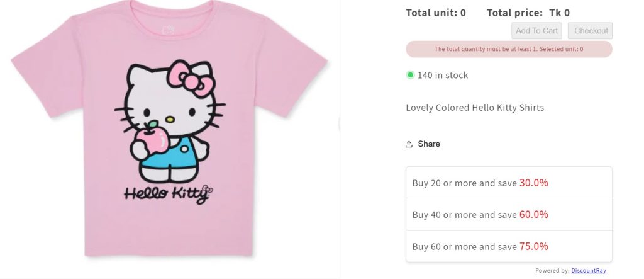Click the Share upload arrow icon
The image size is (644, 279).
pyautogui.click(x=409, y=144)
